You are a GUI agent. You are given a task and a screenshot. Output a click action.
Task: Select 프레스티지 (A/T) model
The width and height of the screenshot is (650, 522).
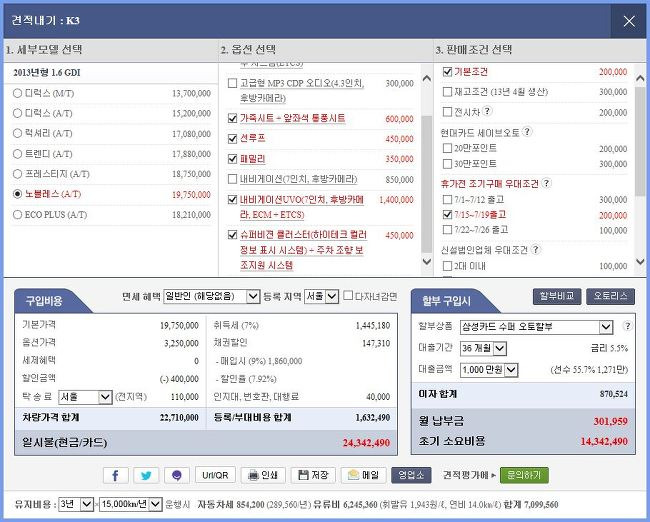click(x=17, y=174)
